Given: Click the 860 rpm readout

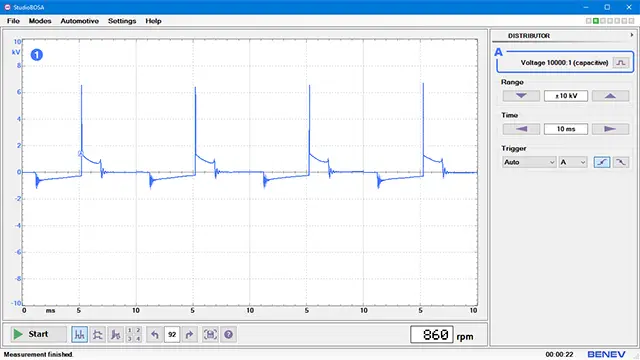Looking at the screenshot, I should pos(432,335).
